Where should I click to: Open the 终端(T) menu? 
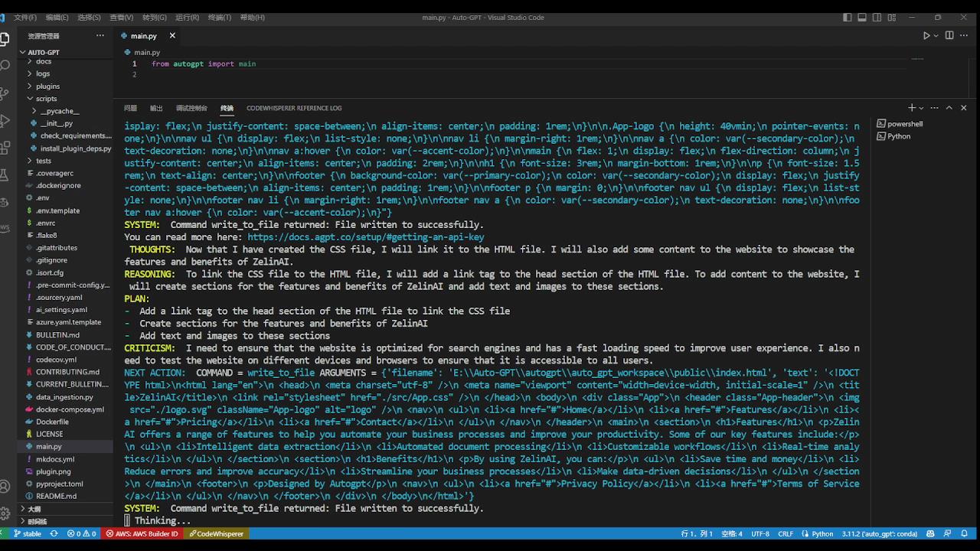click(x=220, y=18)
